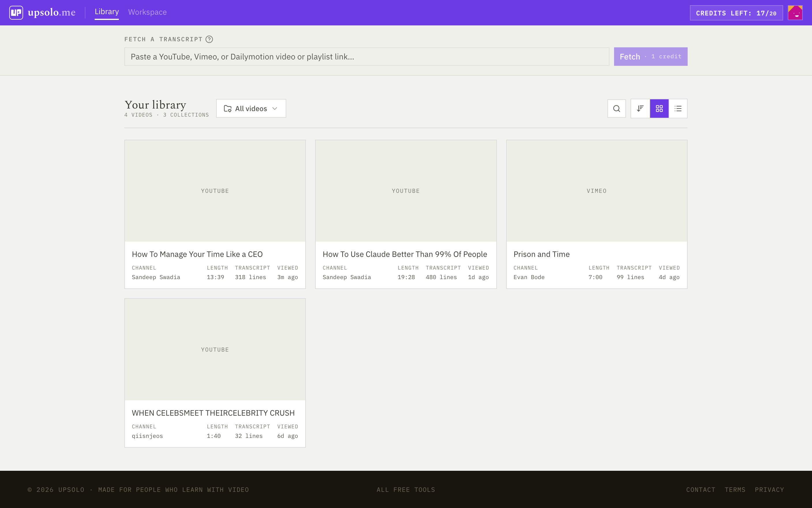Click the '6d ago' viewed value
The height and width of the screenshot is (508, 812).
coord(287,436)
